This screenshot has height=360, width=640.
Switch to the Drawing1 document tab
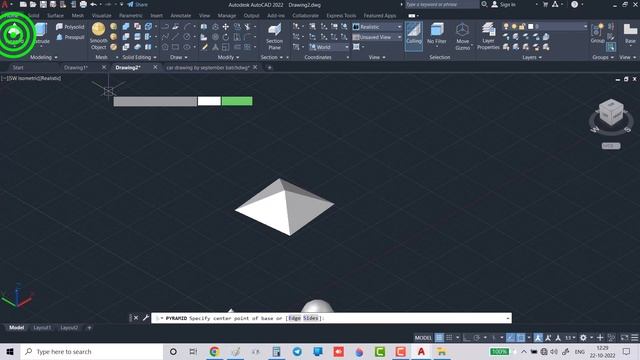(76, 67)
